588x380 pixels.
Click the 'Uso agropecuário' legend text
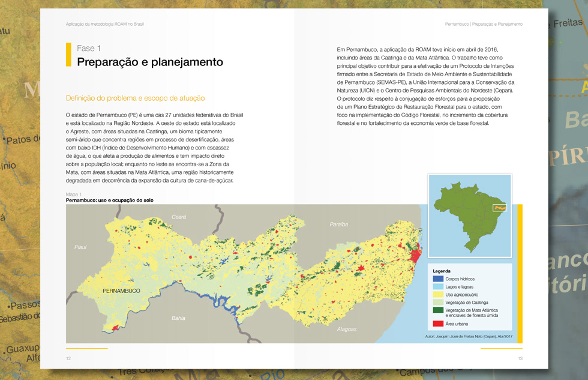[461, 295]
